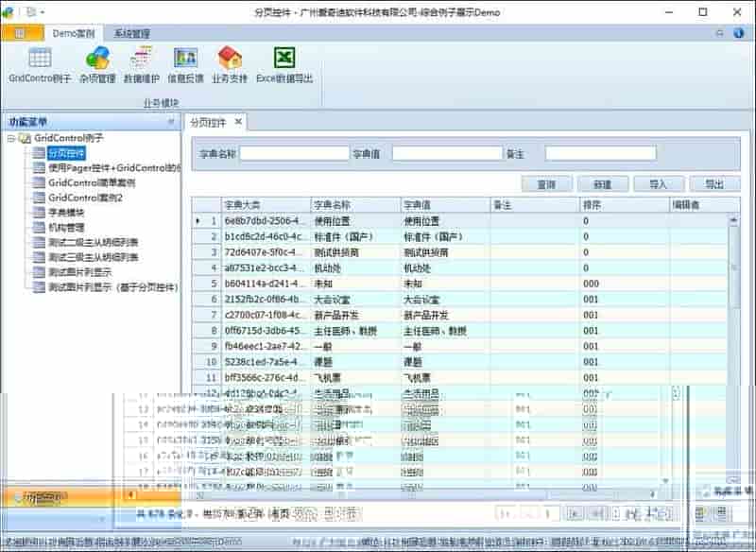Select the row starting with 6a8b7dbd-2506-4

click(459, 221)
